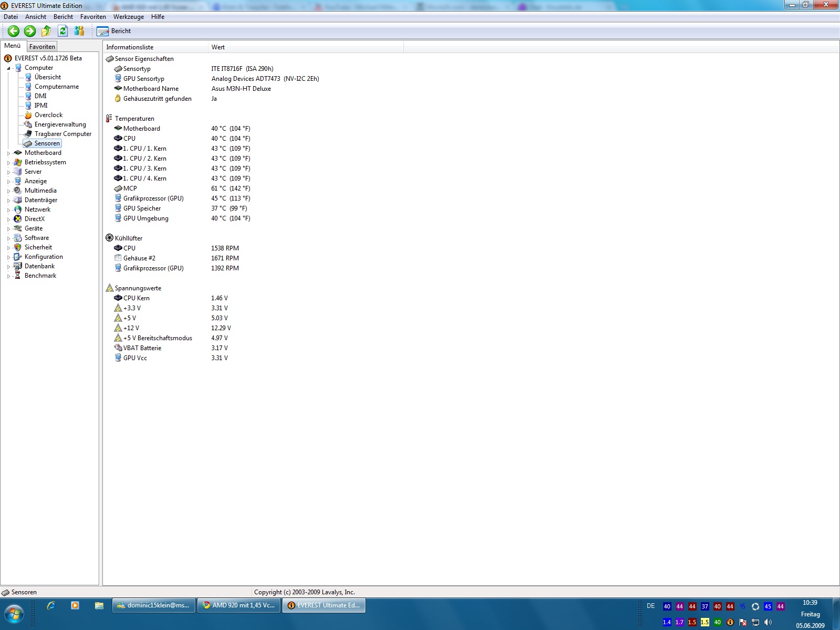Click the clock showing 10:39
Viewport: 840px width, 630px height.
point(810,603)
